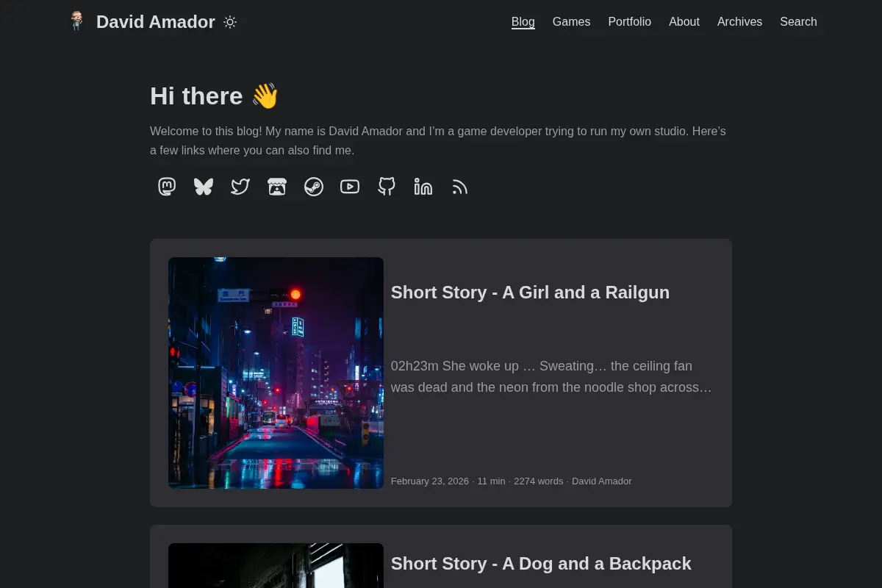
Task: Toggle light theme with sun icon
Action: point(230,22)
